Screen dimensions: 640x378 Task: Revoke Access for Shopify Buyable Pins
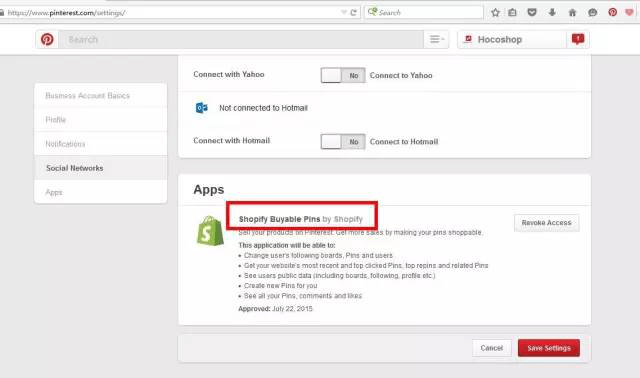[547, 223]
